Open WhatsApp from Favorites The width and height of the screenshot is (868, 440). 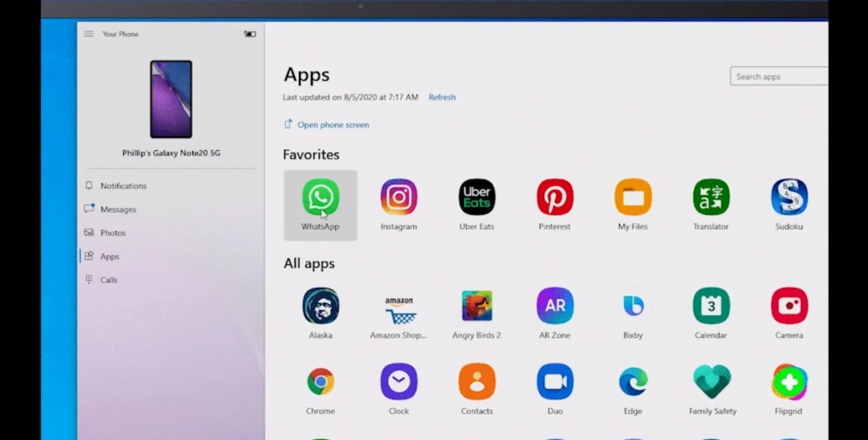point(320,205)
